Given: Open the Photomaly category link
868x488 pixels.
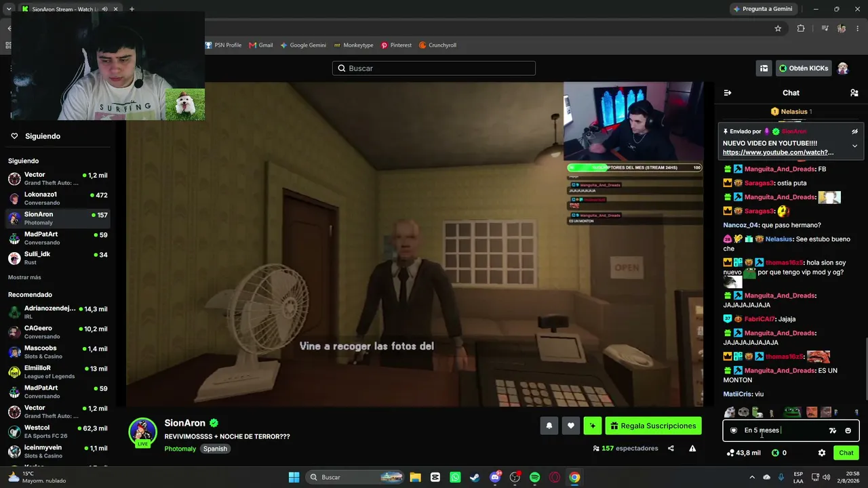Looking at the screenshot, I should pyautogui.click(x=180, y=449).
